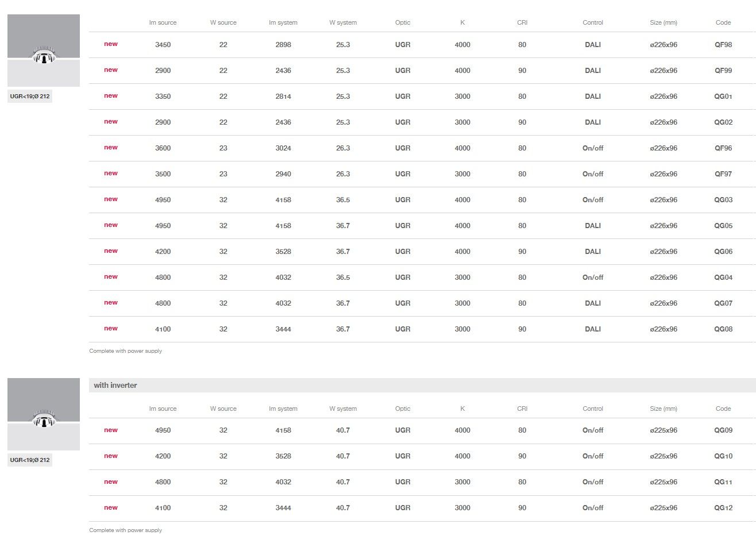756x547 pixels.
Task: Click the top table's Control column header
Action: (x=592, y=23)
